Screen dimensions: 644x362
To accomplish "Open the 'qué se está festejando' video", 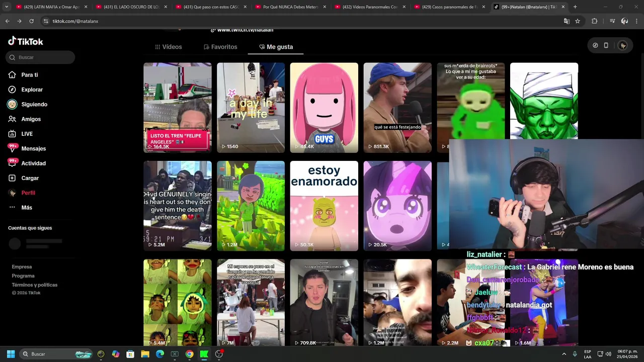I will click(x=397, y=108).
